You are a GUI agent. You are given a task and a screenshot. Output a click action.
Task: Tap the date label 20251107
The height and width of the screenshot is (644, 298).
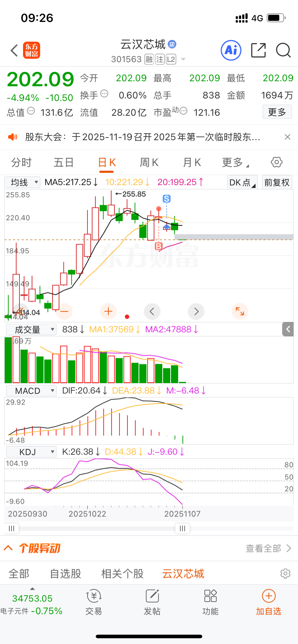coord(182,514)
